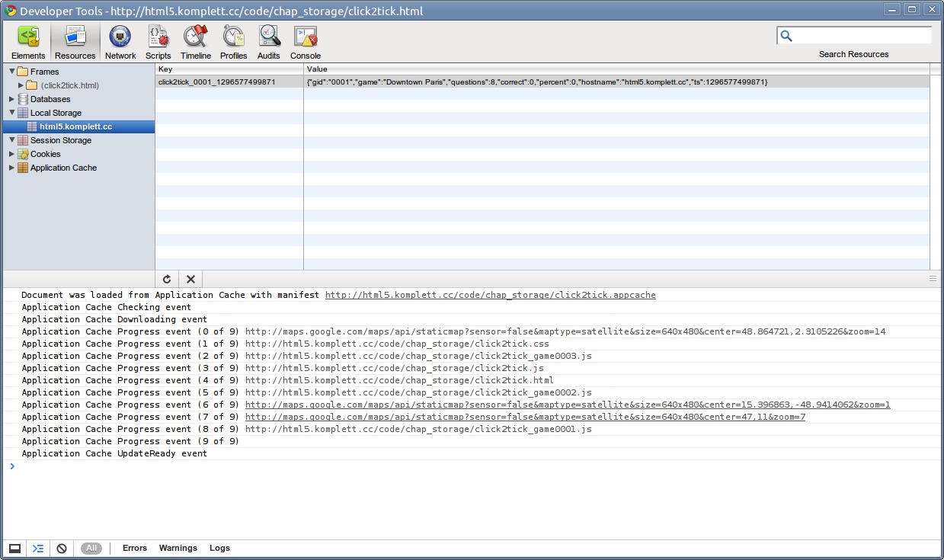Filter console to show All messages
Viewport: 944px width, 560px height.
tap(91, 548)
